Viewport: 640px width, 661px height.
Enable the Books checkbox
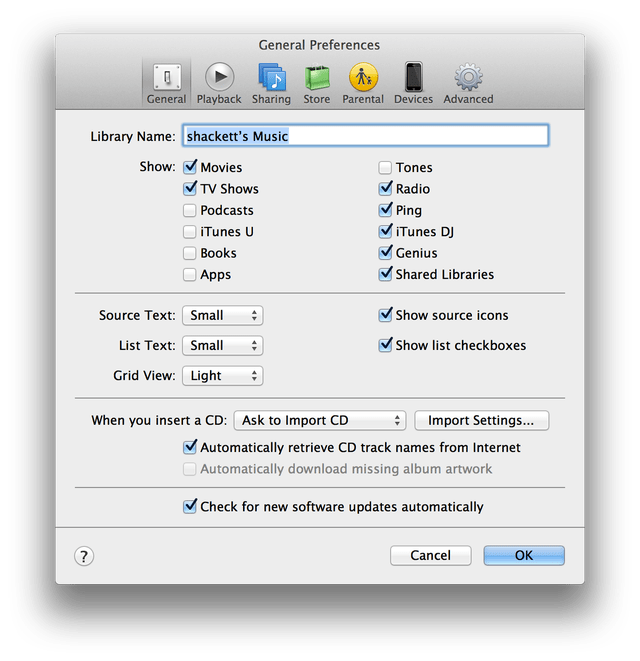tap(190, 253)
